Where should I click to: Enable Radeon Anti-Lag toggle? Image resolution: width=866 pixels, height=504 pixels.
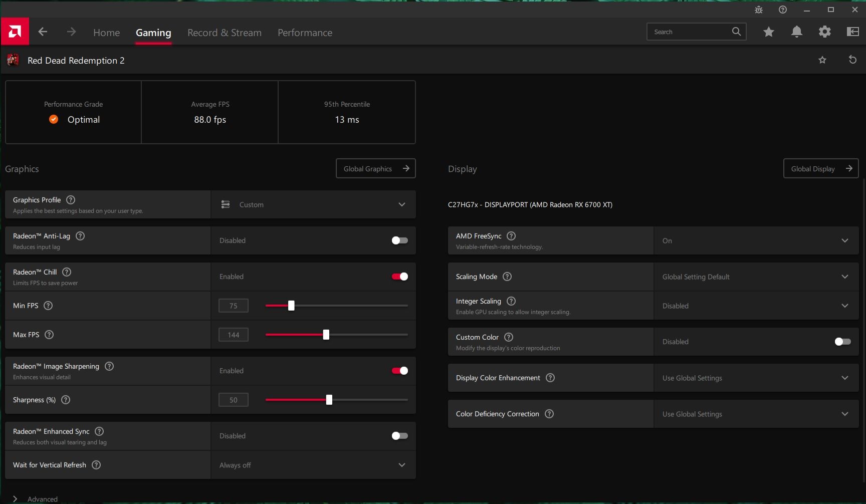pyautogui.click(x=399, y=240)
